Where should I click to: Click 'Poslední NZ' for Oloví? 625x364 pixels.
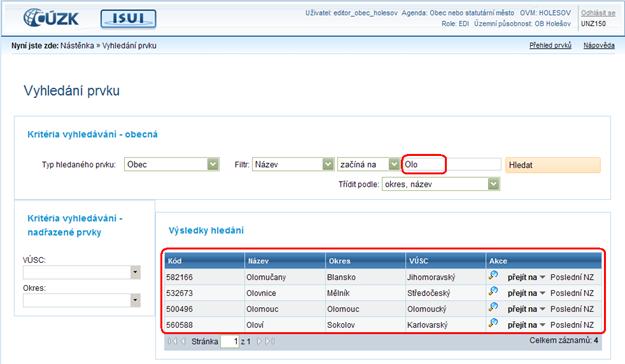point(572,325)
